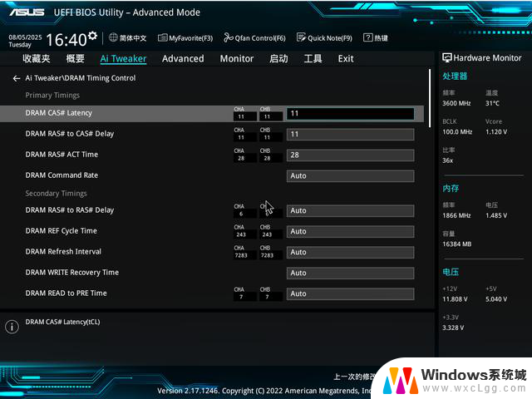Image resolution: width=532 pixels, height=399 pixels.
Task: Click the 3.328 V reading
Action: (x=453, y=328)
